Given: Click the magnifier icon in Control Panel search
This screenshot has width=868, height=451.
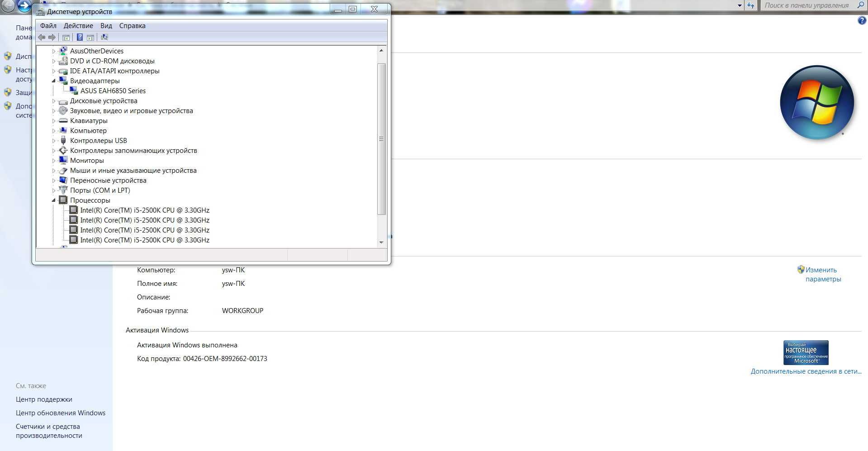Looking at the screenshot, I should point(860,5).
